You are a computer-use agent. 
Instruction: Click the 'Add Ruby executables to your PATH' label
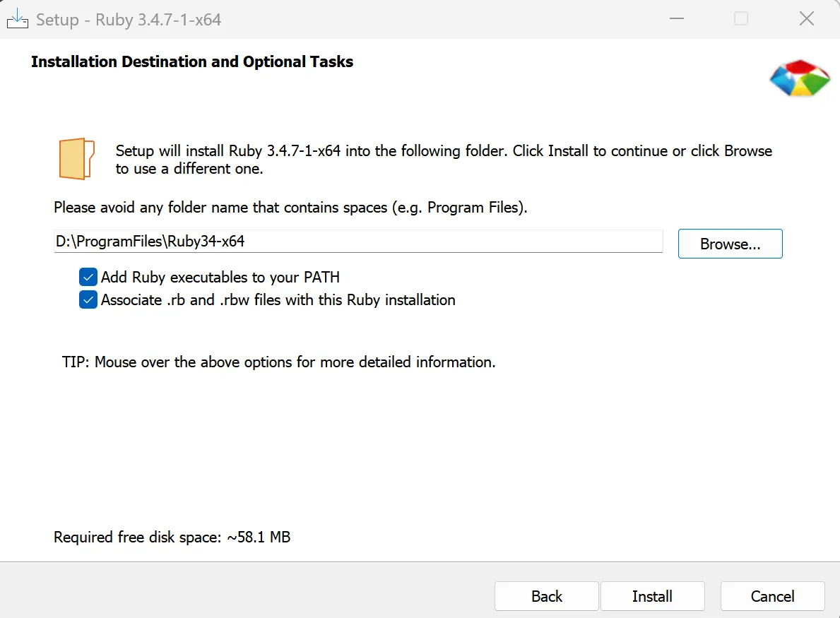pos(220,278)
